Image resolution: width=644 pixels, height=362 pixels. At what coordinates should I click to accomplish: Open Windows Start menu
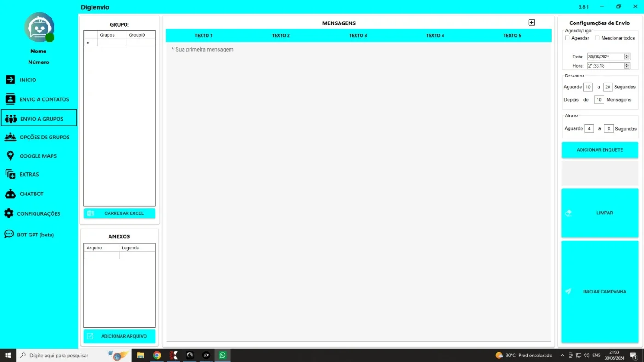click(8, 356)
